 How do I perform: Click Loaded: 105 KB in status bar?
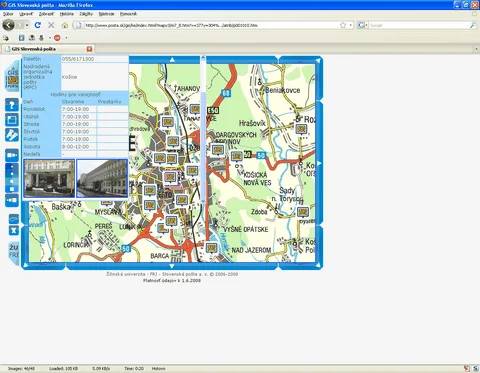(63, 369)
